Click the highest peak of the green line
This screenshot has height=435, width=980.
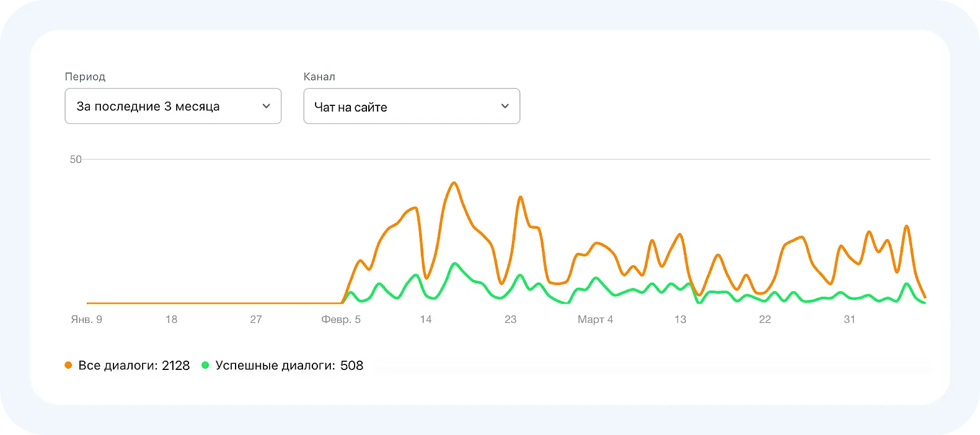455,263
